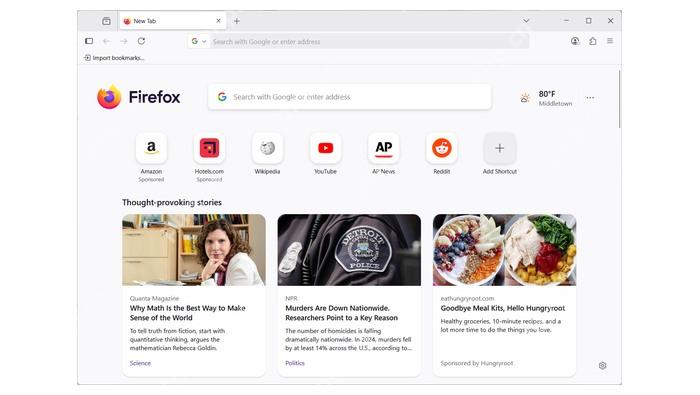Click the Back arrow button

(x=106, y=41)
